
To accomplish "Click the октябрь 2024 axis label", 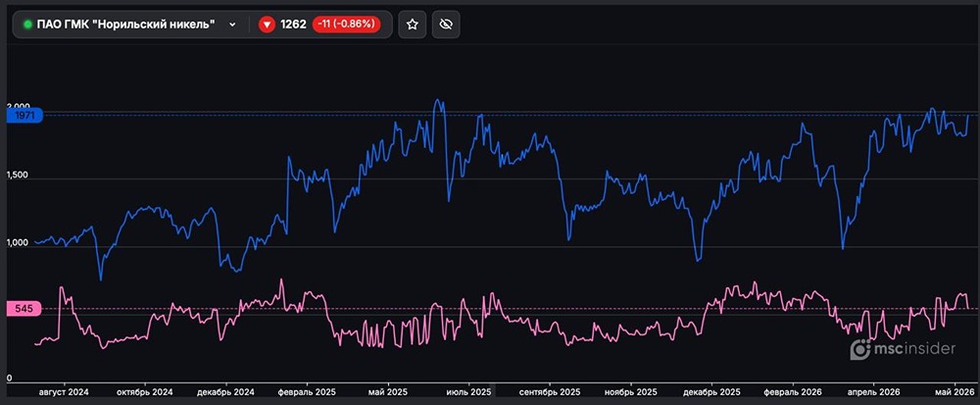I will [145, 392].
